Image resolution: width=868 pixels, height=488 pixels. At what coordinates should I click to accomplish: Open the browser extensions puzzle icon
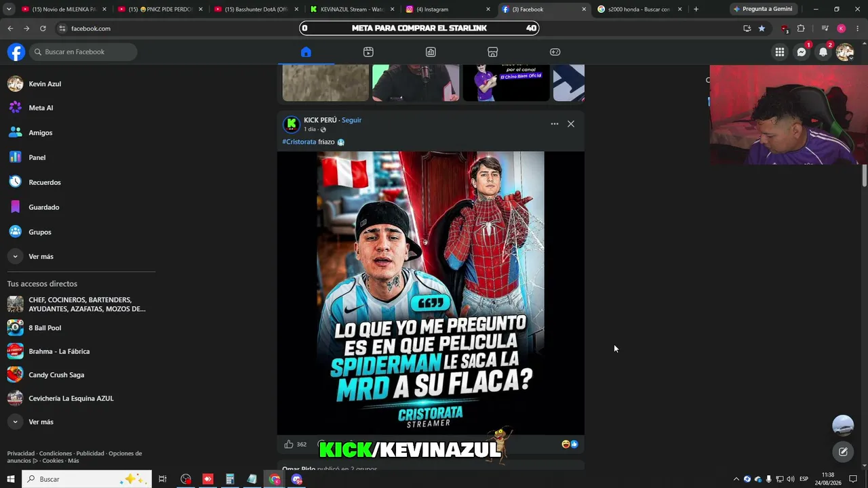801,28
